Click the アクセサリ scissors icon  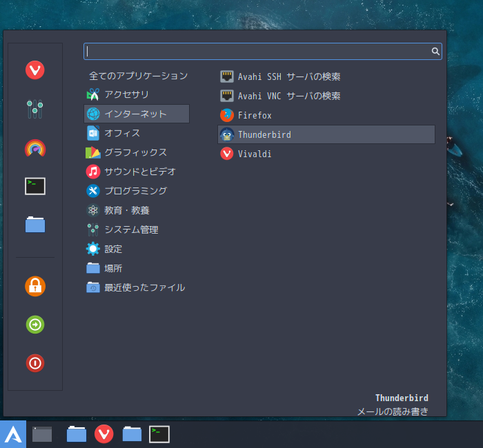[x=93, y=94]
